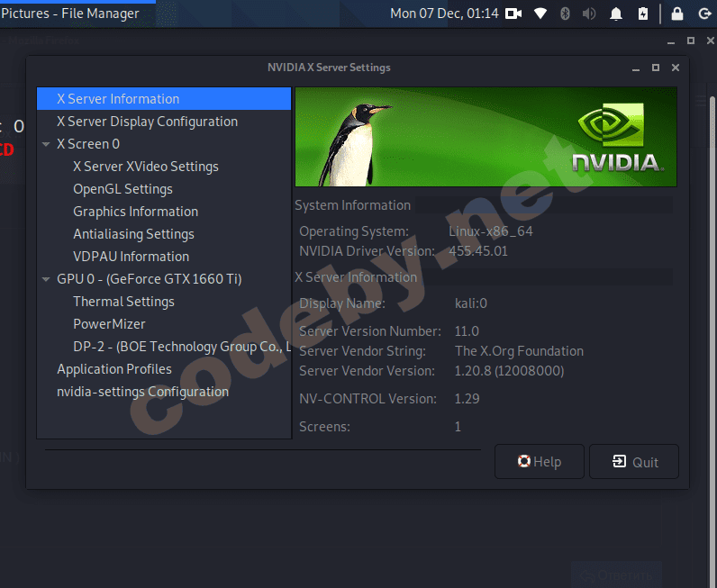Click the NVIDIA penguin banner image
This screenshot has width=717, height=588.
pyautogui.click(x=486, y=137)
